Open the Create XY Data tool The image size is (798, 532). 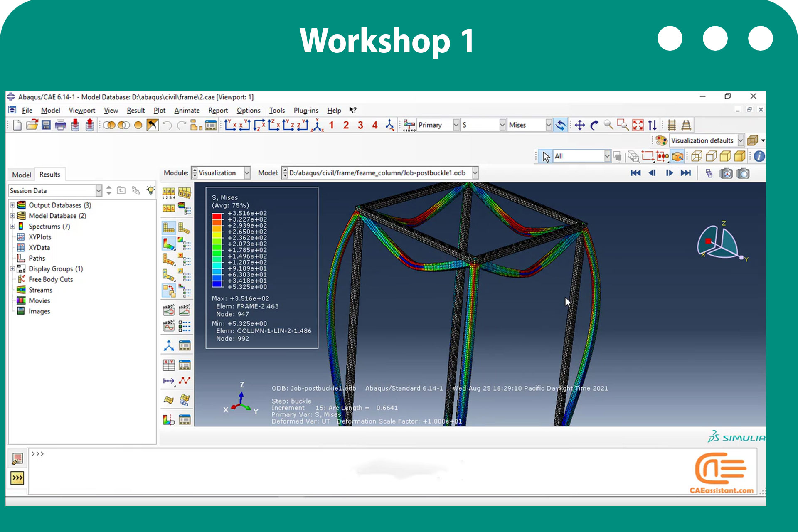169,365
